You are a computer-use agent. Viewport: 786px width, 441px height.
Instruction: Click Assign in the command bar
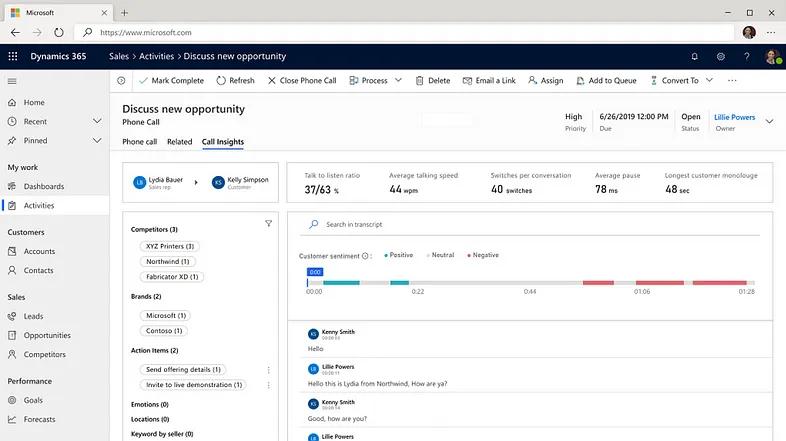tap(545, 80)
